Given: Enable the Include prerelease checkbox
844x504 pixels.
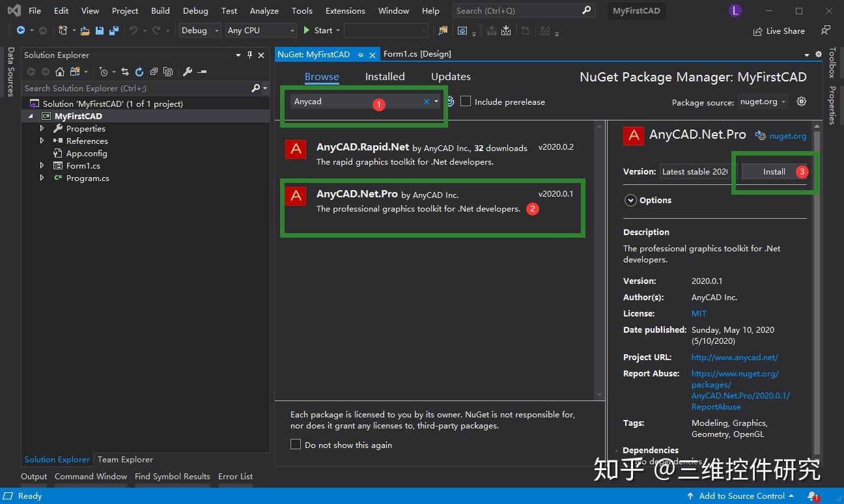Looking at the screenshot, I should click(x=466, y=102).
